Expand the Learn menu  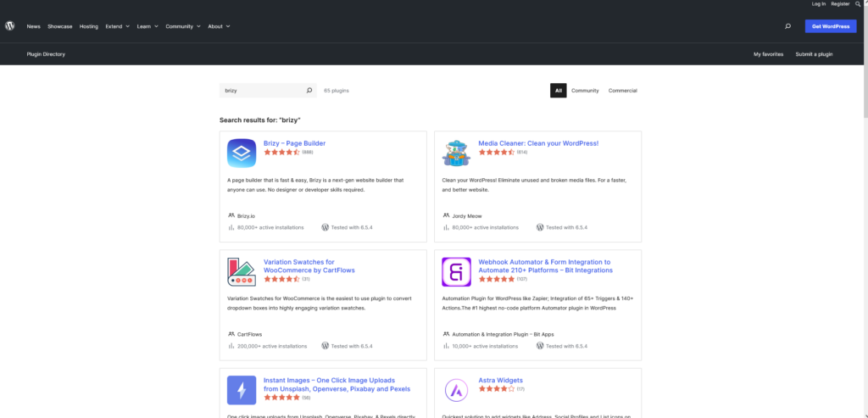[147, 26]
